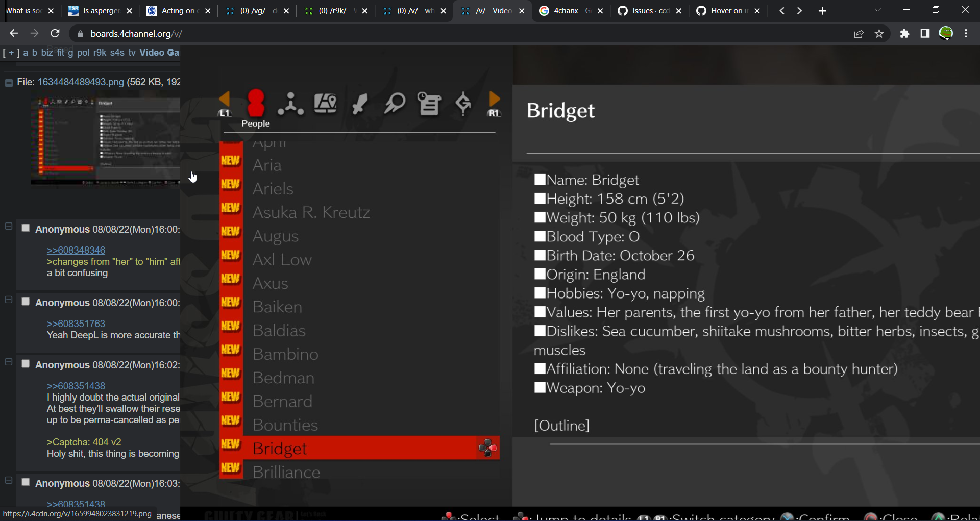This screenshot has width=980, height=521.
Task: Click the address bar URL boards.4channel.org/v/
Action: coord(136,34)
